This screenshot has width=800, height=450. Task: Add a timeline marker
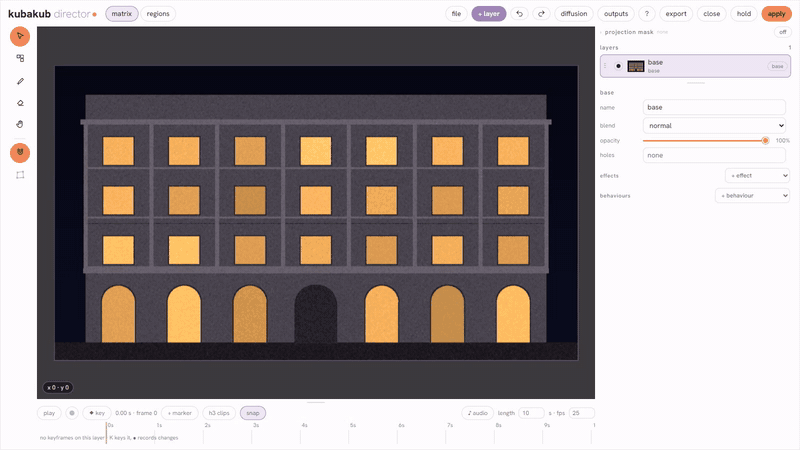tap(180, 413)
